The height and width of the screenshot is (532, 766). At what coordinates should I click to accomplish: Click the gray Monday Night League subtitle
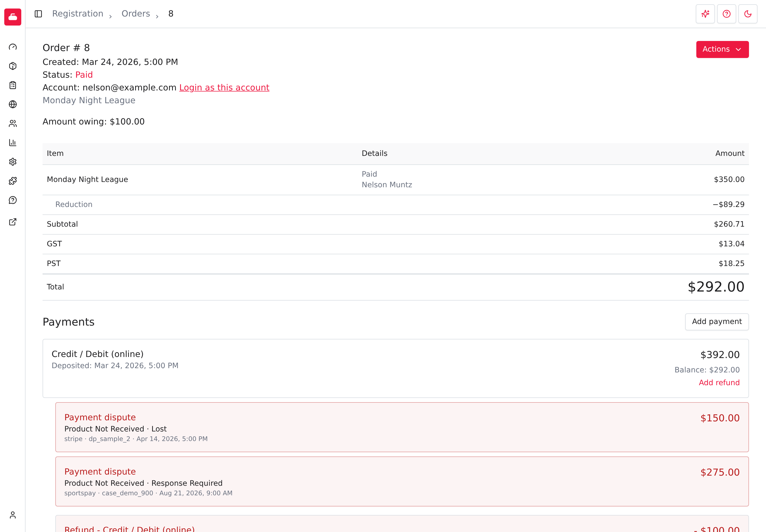[x=89, y=101]
